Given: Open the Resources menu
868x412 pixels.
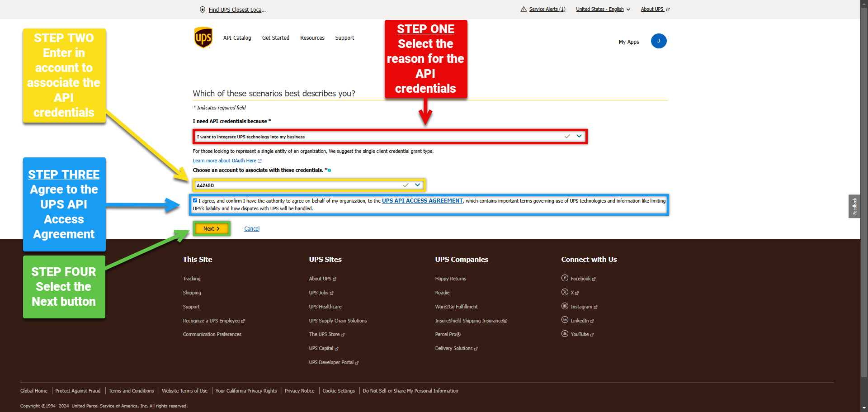Looking at the screenshot, I should [x=312, y=38].
